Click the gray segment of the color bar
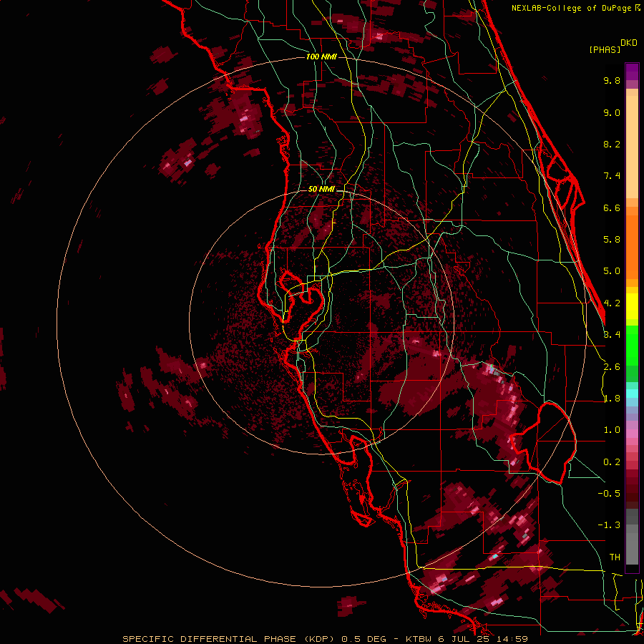This screenshot has height=644, width=644. coord(632,537)
